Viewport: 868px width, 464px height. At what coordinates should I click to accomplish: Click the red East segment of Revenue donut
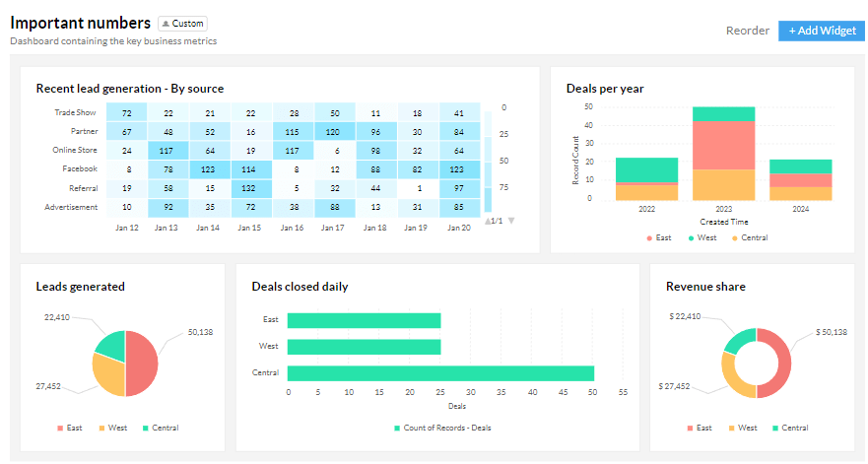tap(784, 364)
